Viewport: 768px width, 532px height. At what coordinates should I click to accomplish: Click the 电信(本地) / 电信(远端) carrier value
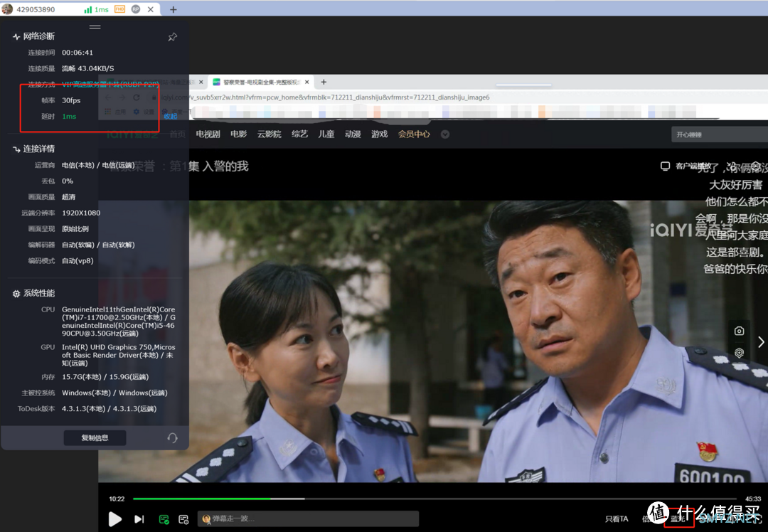point(98,165)
